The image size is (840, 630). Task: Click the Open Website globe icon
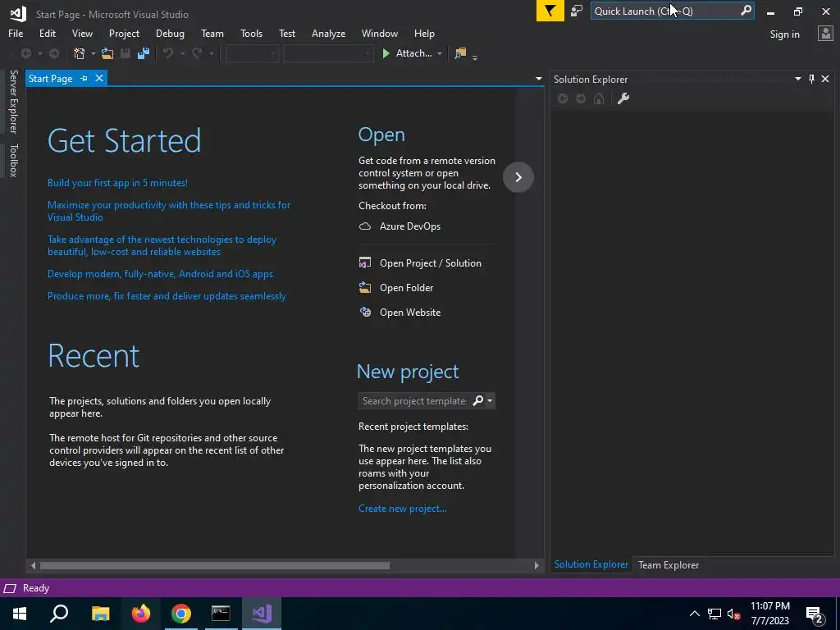coord(365,313)
